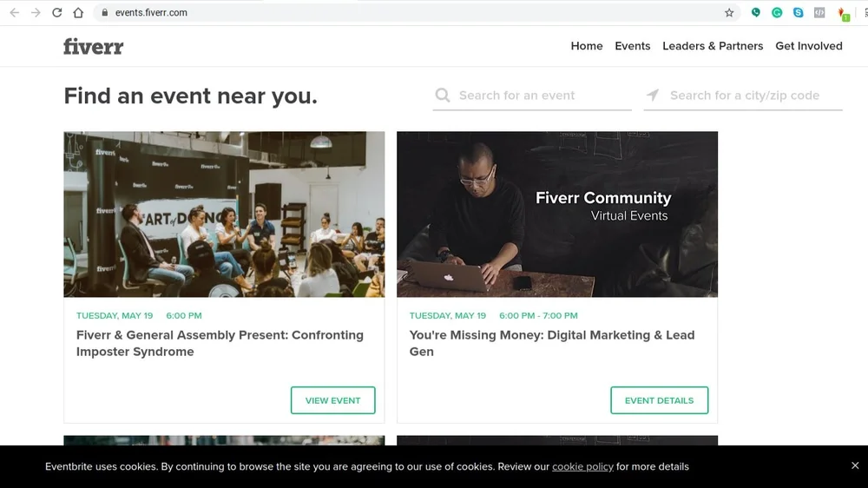Reload the page with the refresh icon
This screenshot has height=488, width=868.
pos(57,13)
